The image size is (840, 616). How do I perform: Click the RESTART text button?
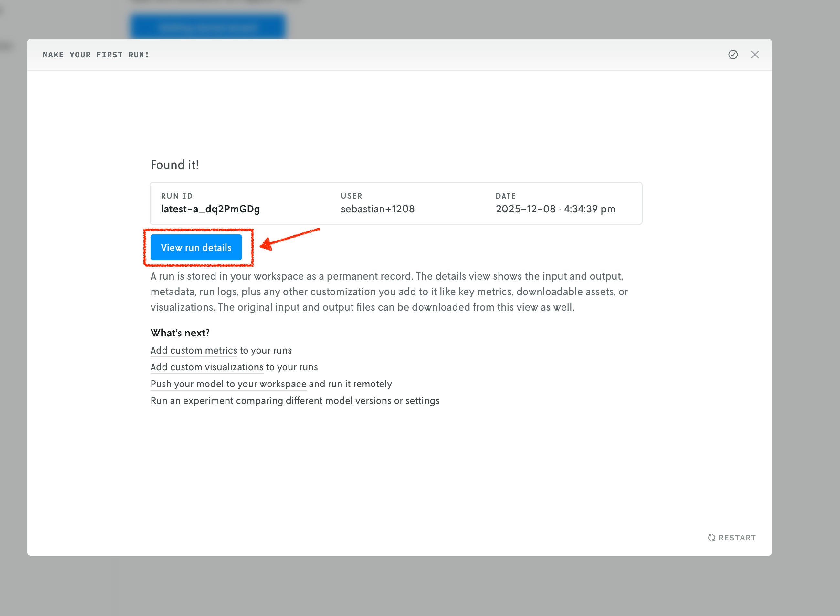(737, 538)
